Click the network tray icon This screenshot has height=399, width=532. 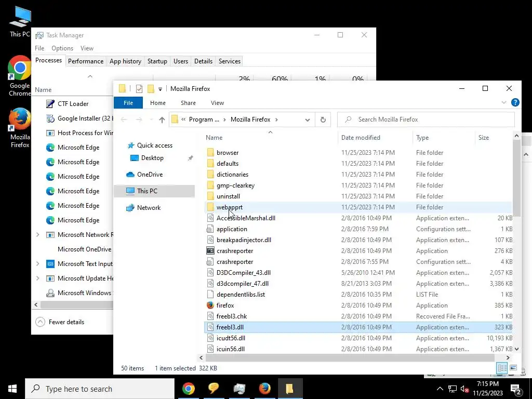[x=453, y=389]
